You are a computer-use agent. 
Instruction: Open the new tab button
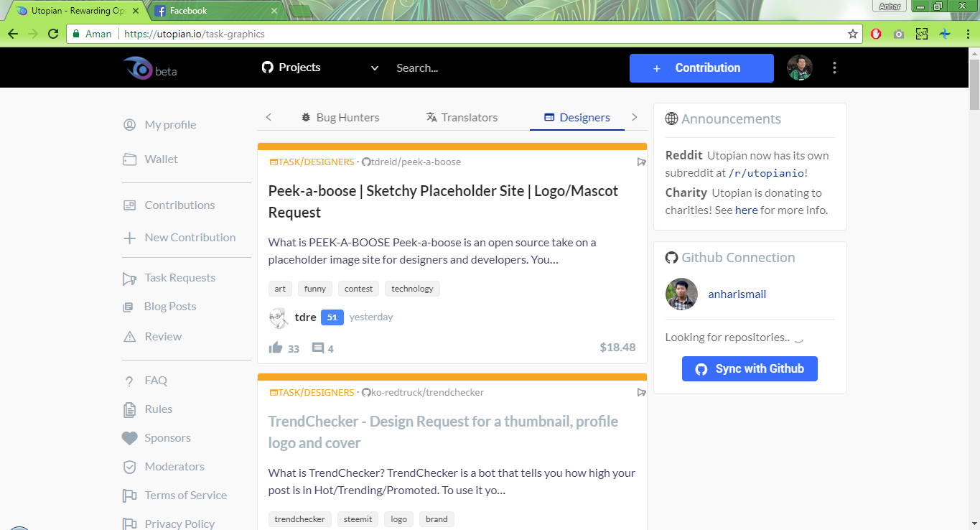pyautogui.click(x=301, y=11)
